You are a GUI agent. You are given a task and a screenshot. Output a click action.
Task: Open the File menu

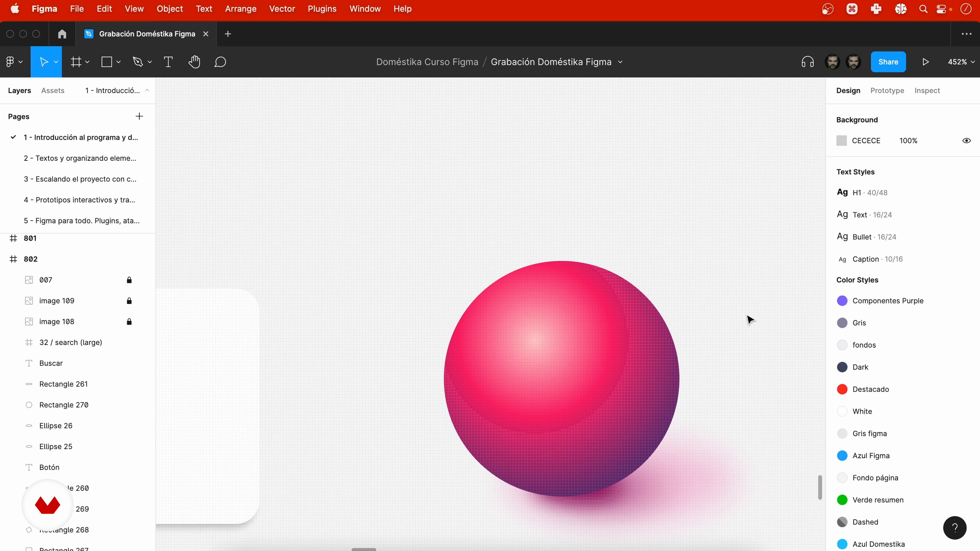(x=77, y=9)
